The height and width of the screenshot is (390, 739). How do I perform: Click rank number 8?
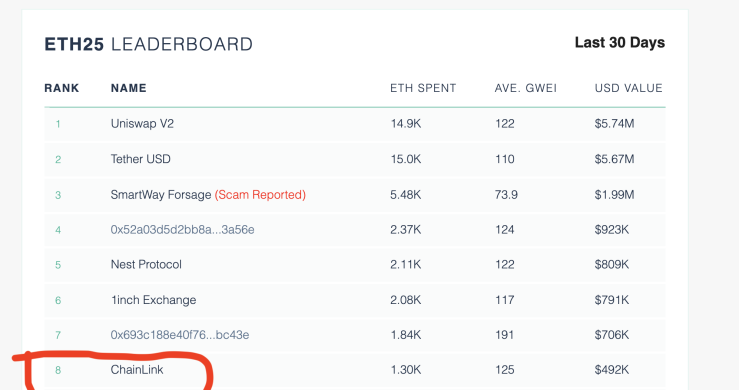[x=58, y=370]
